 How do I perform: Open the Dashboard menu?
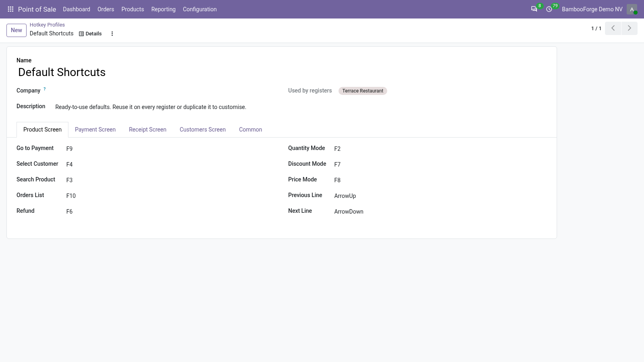(x=76, y=9)
